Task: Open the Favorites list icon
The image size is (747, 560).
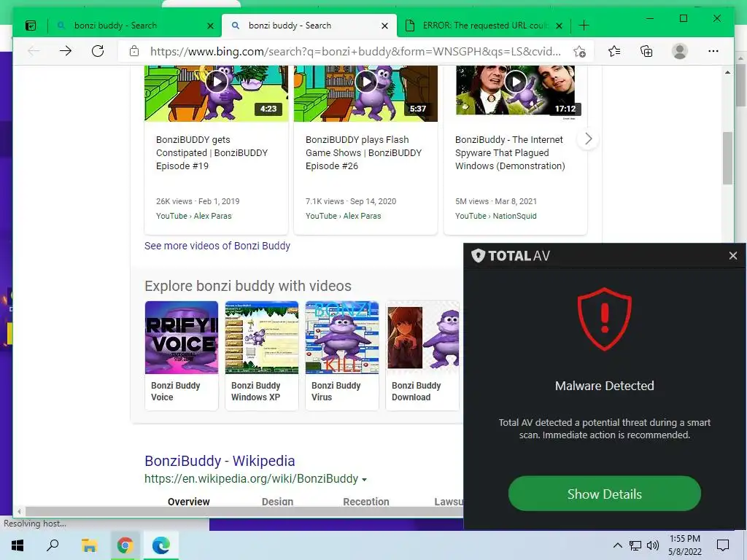Action: click(614, 51)
